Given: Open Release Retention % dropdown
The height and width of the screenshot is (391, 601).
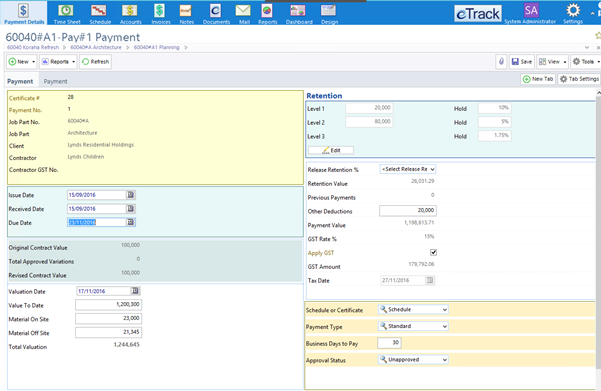Looking at the screenshot, I should tap(408, 169).
